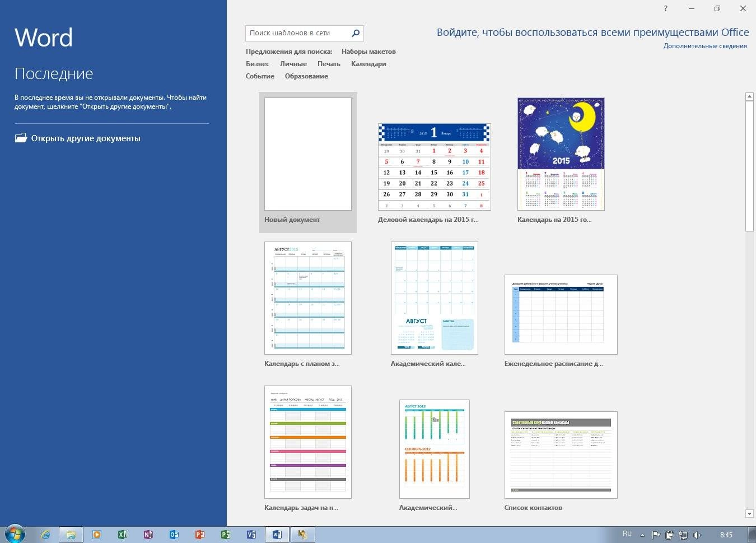Open the 'Академический...' template with colored bars
Image resolution: width=756 pixels, height=543 pixels.
435,449
